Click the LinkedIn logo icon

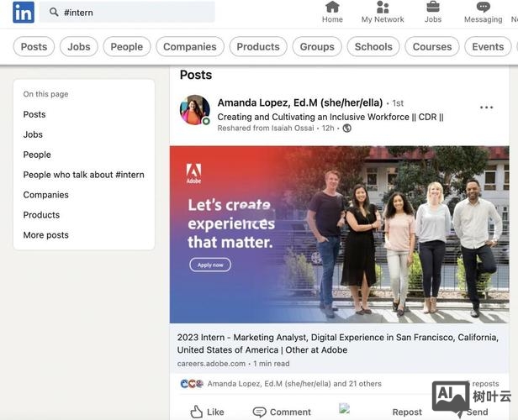click(24, 13)
